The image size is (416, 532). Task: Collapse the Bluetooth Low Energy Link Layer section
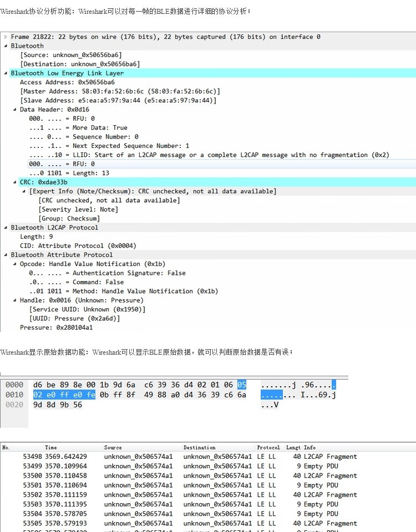(x=6, y=73)
